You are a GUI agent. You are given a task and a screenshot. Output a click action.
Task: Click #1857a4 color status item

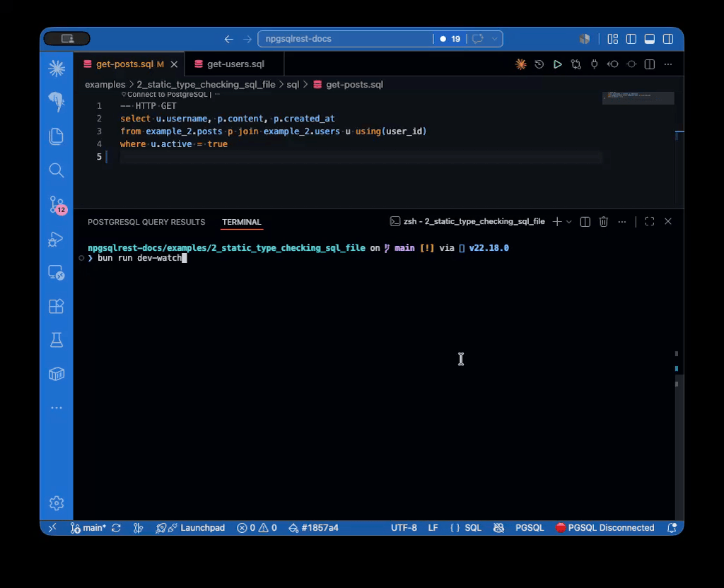(x=313, y=527)
